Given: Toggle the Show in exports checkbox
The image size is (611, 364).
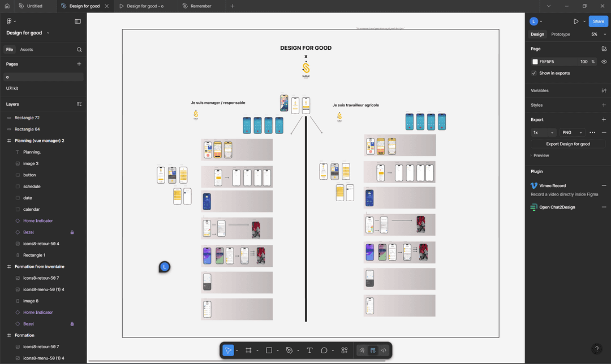Looking at the screenshot, I should [533, 73].
